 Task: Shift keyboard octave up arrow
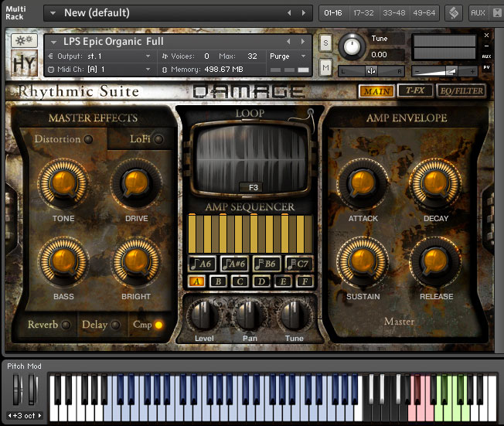(39, 415)
